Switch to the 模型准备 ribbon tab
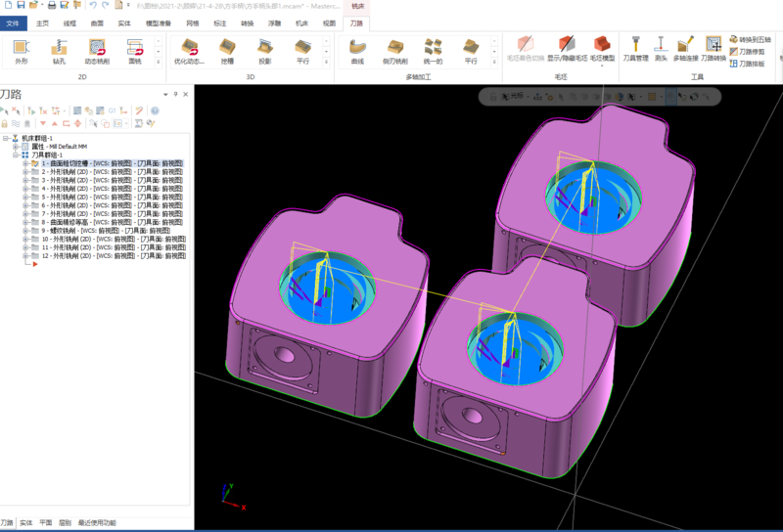 [159, 22]
